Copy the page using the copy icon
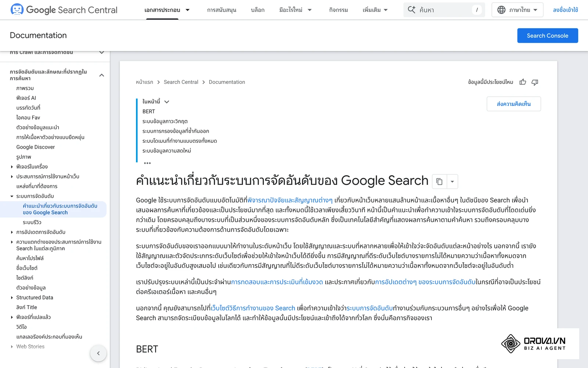Image resolution: width=588 pixels, height=368 pixels. pyautogui.click(x=439, y=181)
